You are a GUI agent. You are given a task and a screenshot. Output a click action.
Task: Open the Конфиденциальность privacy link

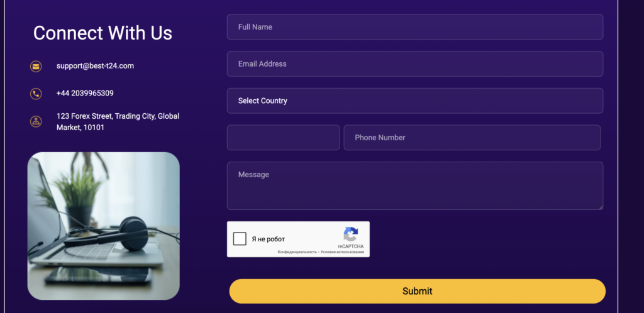click(x=297, y=252)
